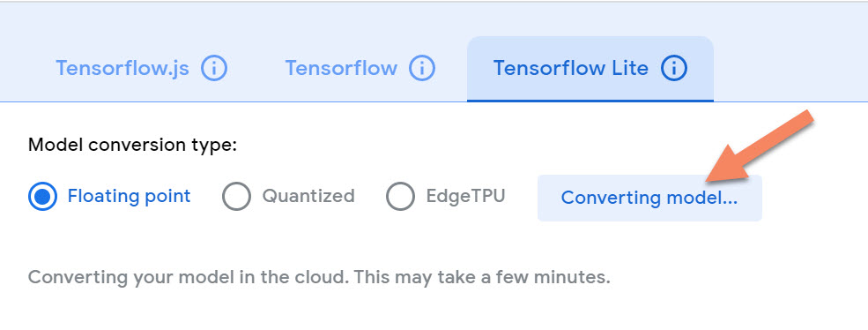
Task: Click the Floating point text label
Action: 129,196
